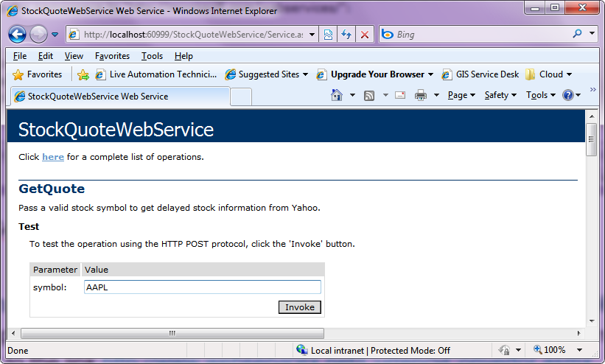This screenshot has height=364, width=605.
Task: Open the View menu
Action: coord(74,56)
